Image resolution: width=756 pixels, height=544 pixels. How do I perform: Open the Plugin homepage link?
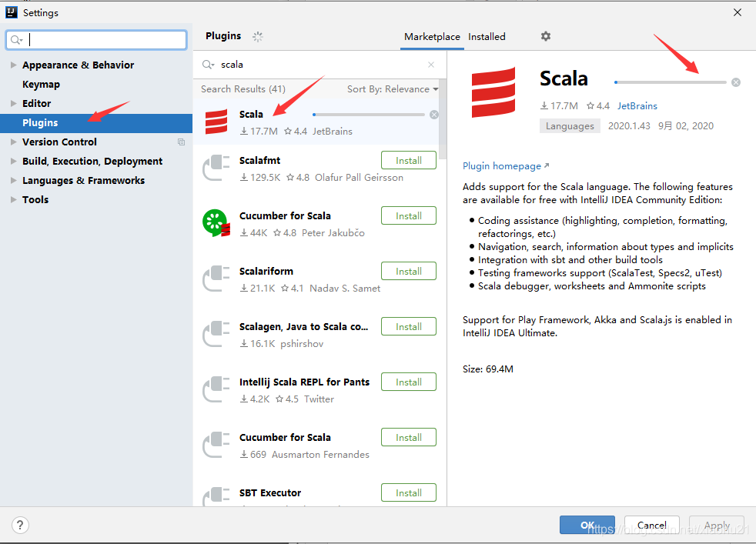[505, 166]
